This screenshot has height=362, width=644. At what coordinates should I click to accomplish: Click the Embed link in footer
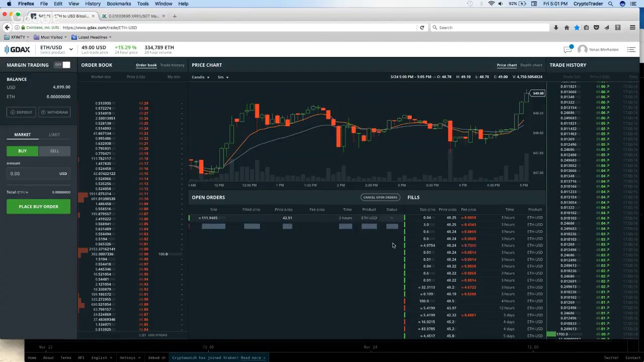[x=156, y=357]
